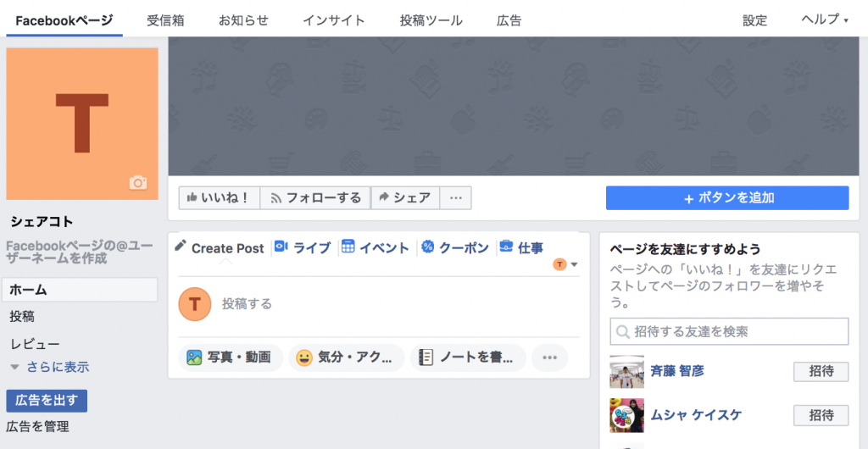
Task: Click the orange T profile picture
Action: click(82, 124)
